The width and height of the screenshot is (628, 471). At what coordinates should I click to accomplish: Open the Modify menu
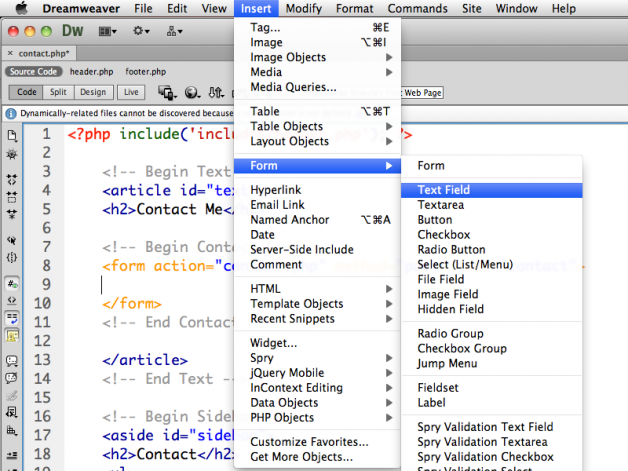[304, 8]
